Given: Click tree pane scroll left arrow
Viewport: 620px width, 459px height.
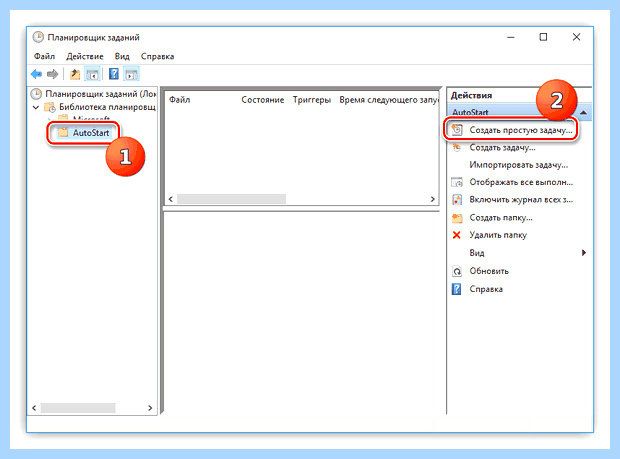Looking at the screenshot, I should (x=34, y=408).
